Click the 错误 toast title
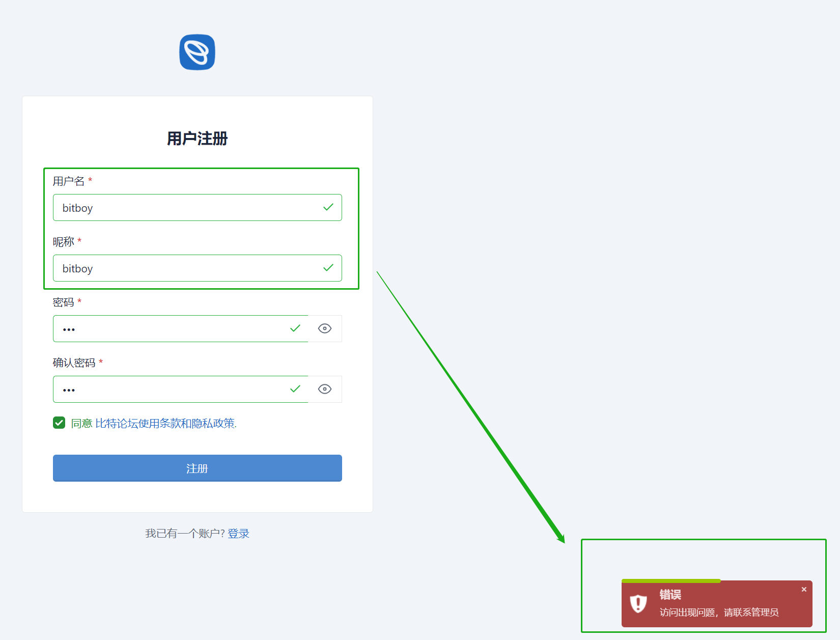This screenshot has width=840, height=640. [670, 594]
